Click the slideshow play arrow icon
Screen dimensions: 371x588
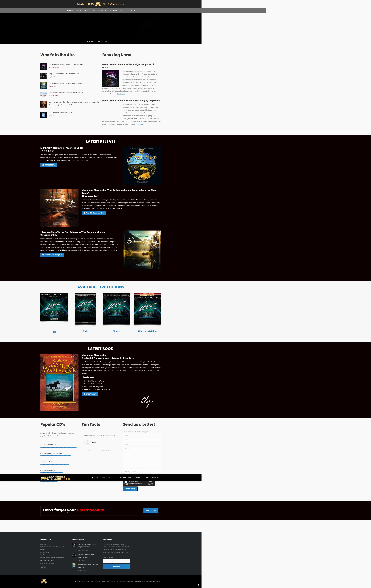click(x=87, y=41)
